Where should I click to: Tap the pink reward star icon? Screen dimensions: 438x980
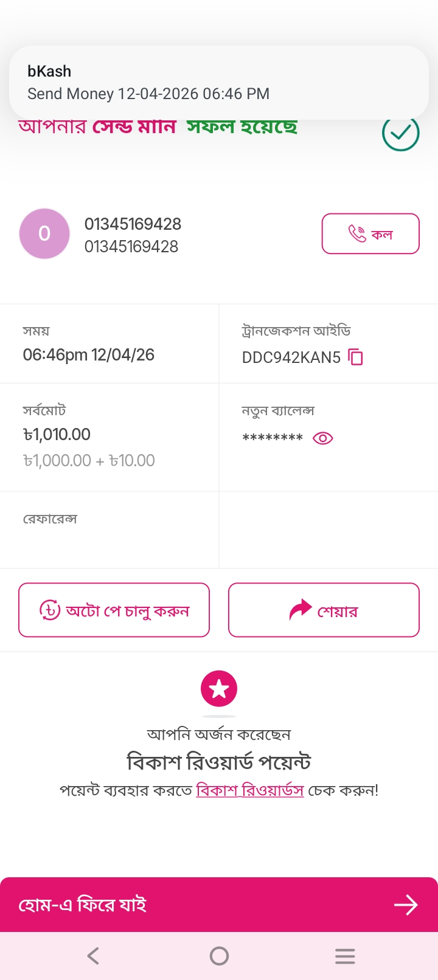coord(219,689)
